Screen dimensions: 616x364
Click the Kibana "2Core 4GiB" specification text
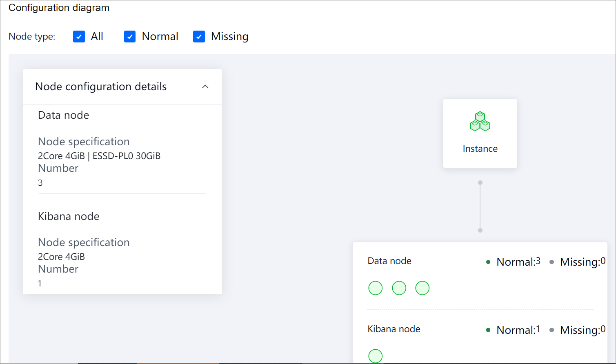pyautogui.click(x=62, y=257)
